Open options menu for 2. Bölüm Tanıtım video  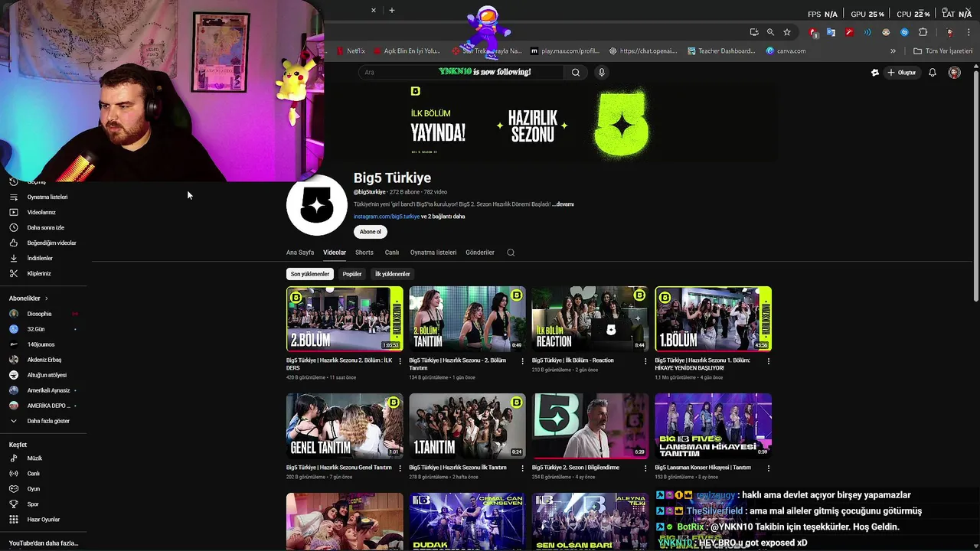click(x=522, y=361)
